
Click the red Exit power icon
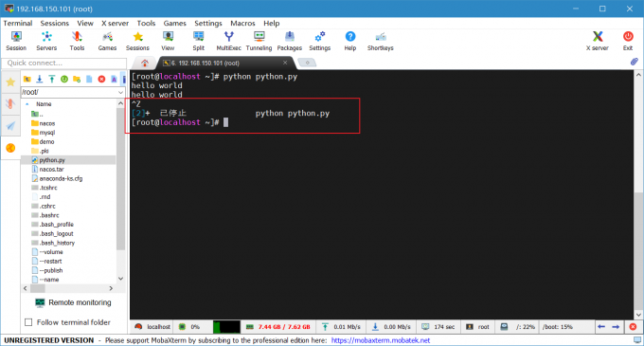pyautogui.click(x=628, y=41)
